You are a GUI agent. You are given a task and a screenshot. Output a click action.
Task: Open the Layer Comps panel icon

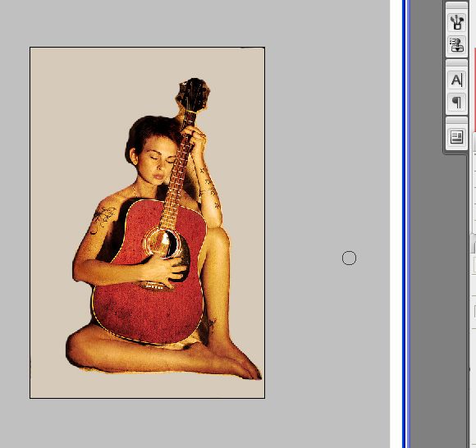pyautogui.click(x=456, y=137)
